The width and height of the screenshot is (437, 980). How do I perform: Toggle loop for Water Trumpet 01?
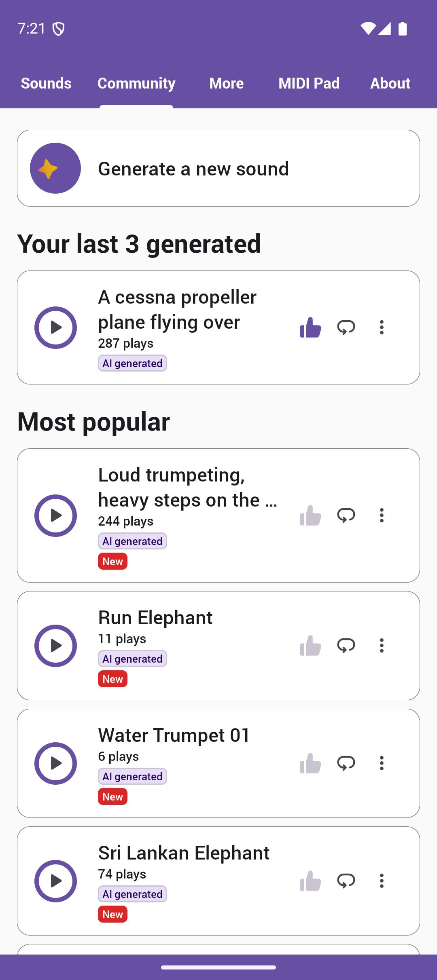[346, 763]
